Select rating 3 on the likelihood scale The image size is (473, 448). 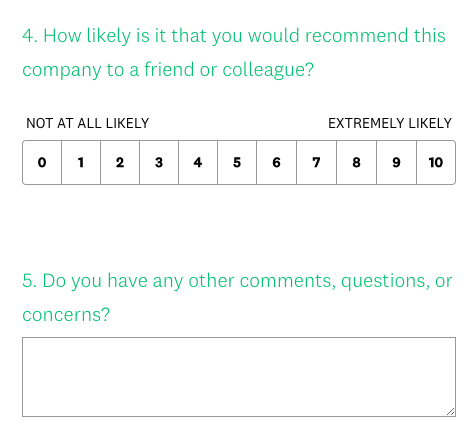(x=159, y=162)
